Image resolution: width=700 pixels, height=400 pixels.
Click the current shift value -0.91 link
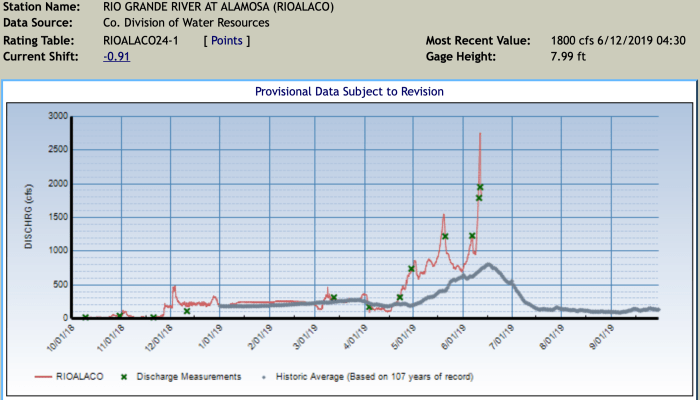coord(116,57)
